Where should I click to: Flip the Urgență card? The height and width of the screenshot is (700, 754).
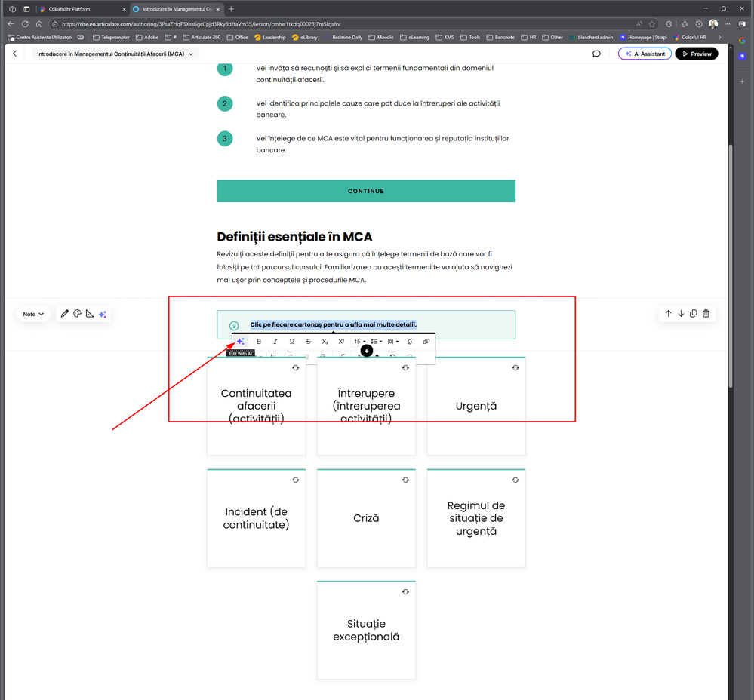515,368
